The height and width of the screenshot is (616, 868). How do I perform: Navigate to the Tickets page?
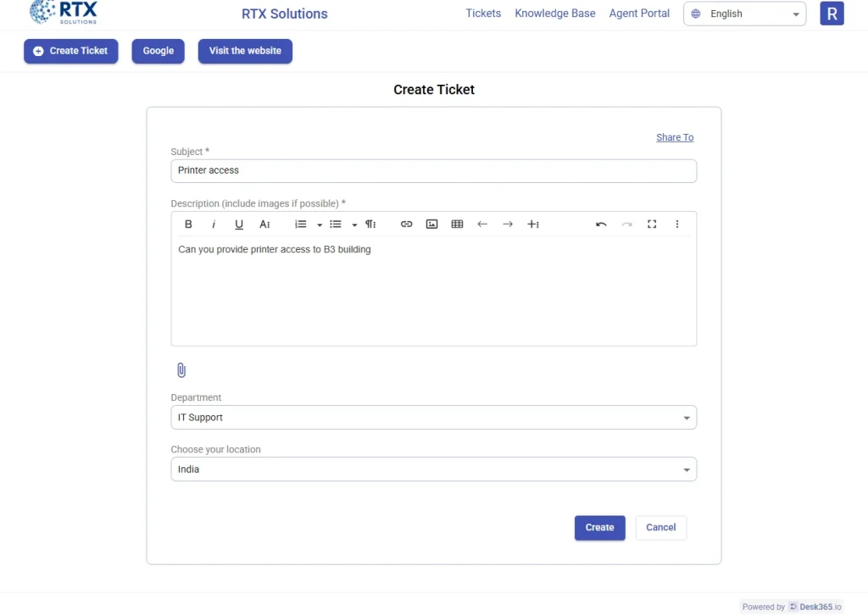(482, 13)
